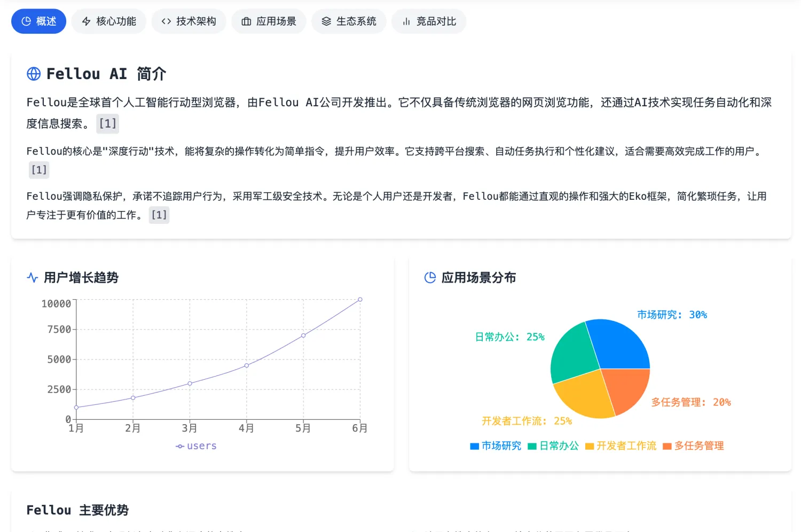Click the activity pulse icon beside 用户增长趋势
Image resolution: width=801 pixels, height=532 pixels.
[33, 278]
